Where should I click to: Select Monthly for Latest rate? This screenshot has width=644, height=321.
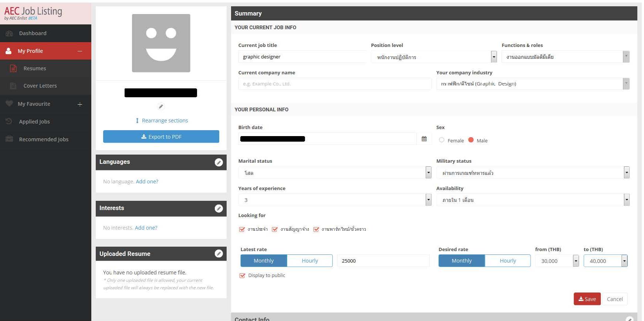[264, 261]
